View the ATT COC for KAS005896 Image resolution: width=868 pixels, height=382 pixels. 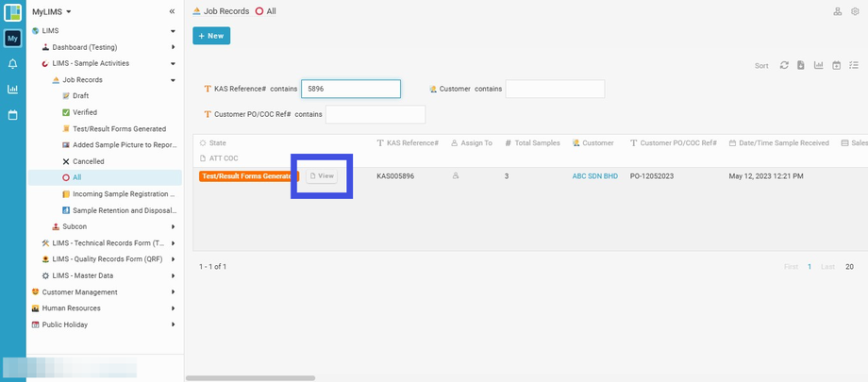(322, 176)
